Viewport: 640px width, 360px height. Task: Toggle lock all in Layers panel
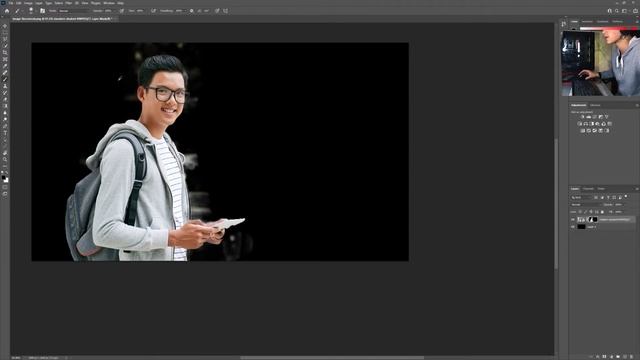602,212
